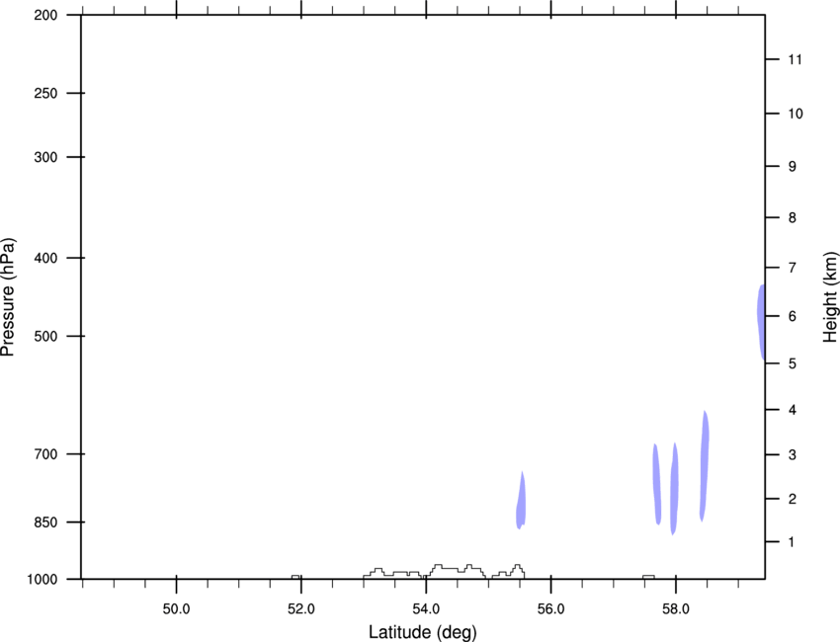Select the 500 pressure tick label
This screenshot has width=840, height=642.
click(45, 336)
